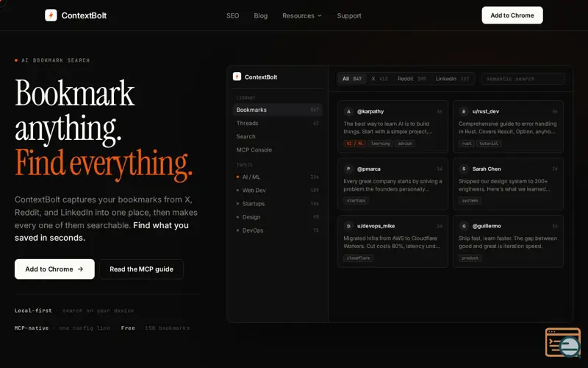Viewport: 588px width, 368px height.
Task: Click the u/devops_mike avatar icon
Action: 348,226
